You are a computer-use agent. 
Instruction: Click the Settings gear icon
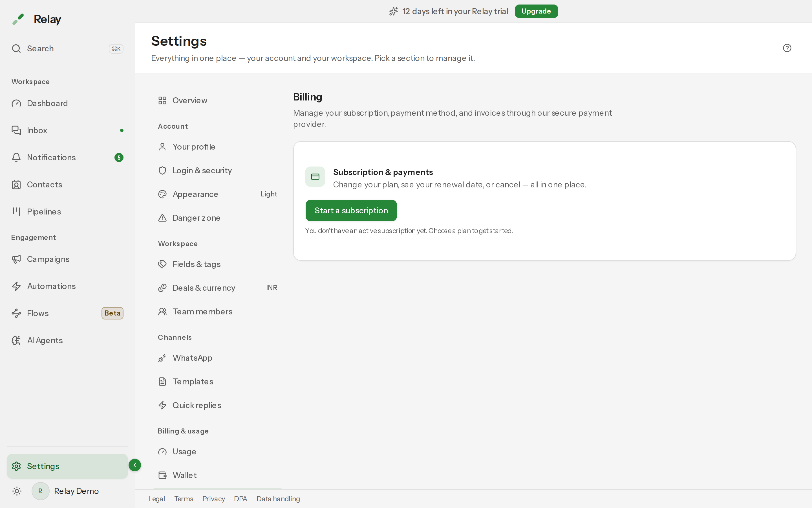coord(16,466)
